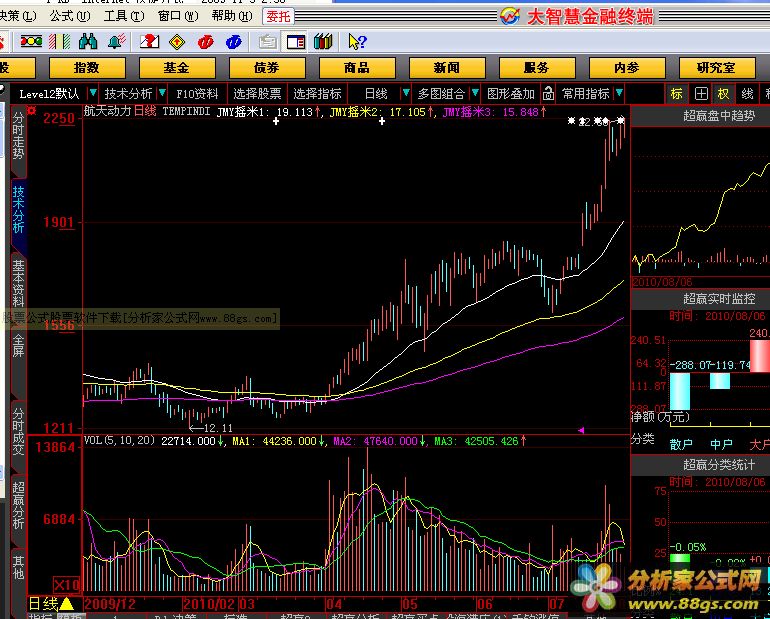Click the 内参 category button
This screenshot has width=770, height=619.
coord(627,68)
